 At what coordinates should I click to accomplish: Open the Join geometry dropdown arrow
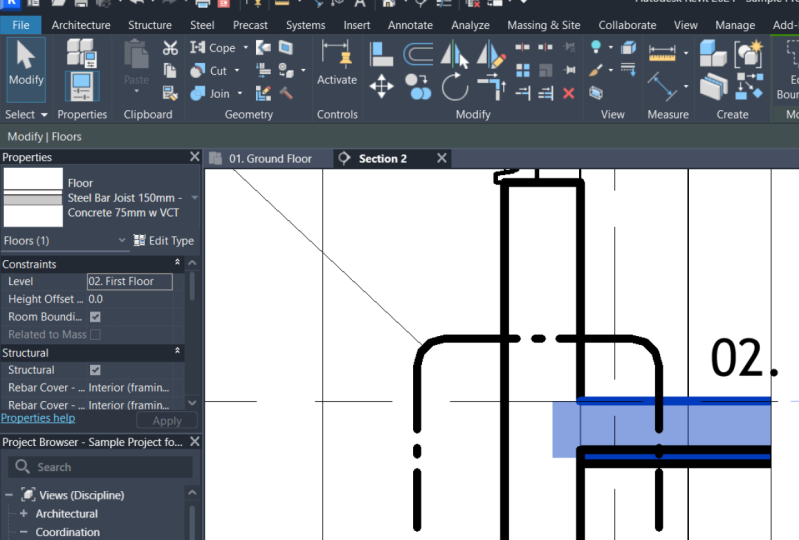[240, 93]
